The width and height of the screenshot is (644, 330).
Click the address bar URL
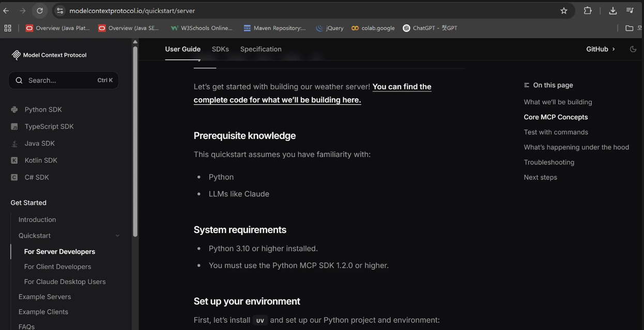[132, 10]
